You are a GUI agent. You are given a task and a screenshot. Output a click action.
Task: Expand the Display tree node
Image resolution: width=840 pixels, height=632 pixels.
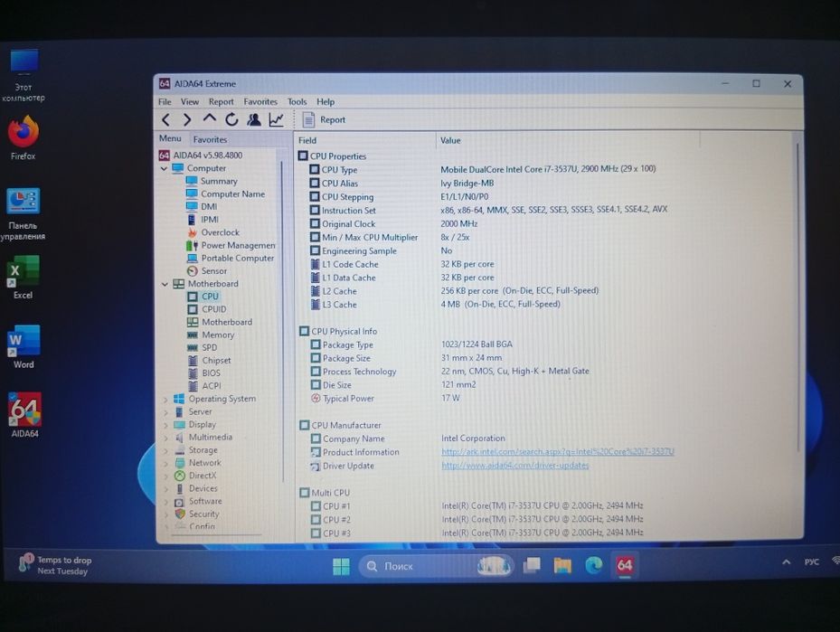(x=165, y=426)
